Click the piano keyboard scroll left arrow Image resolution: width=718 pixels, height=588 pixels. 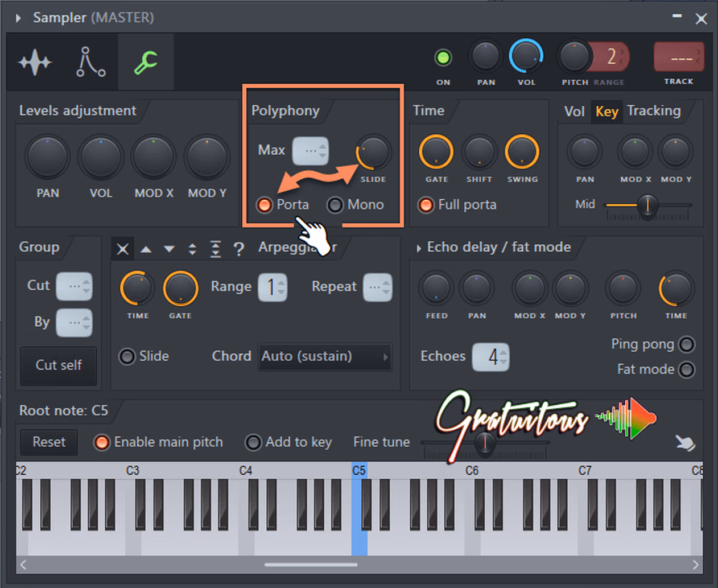click(x=23, y=565)
